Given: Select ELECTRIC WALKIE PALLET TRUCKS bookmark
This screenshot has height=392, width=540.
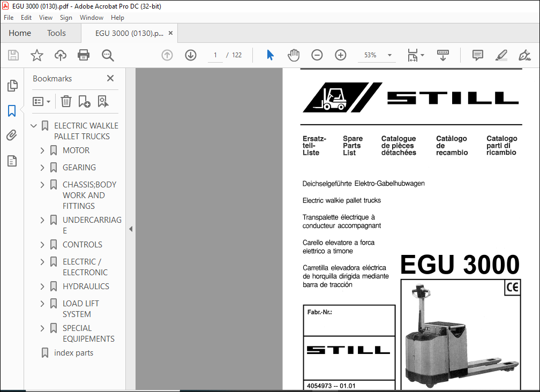Looking at the screenshot, I should coord(86,131).
